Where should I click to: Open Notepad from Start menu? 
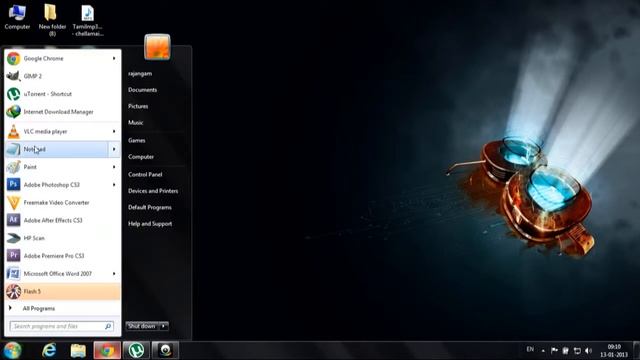pyautogui.click(x=57, y=149)
